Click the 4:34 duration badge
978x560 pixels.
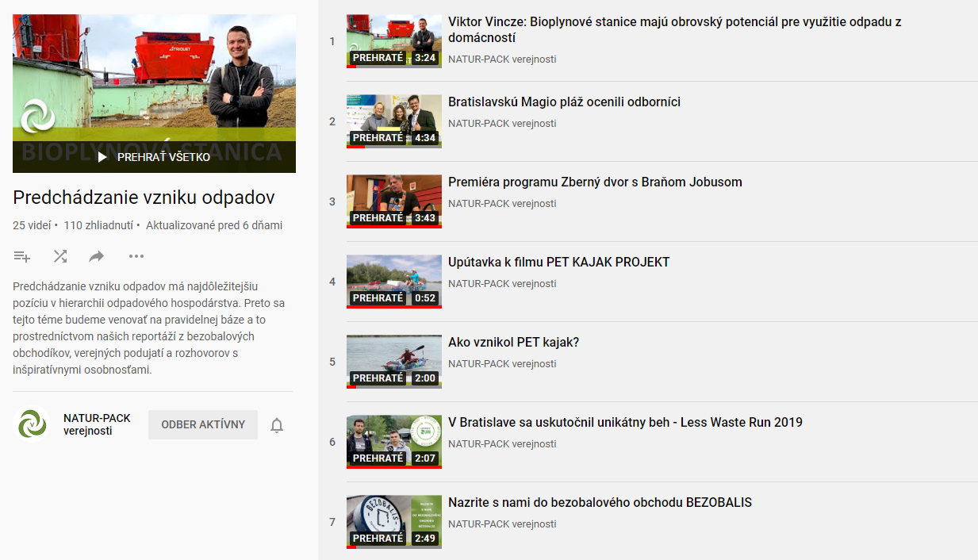425,138
